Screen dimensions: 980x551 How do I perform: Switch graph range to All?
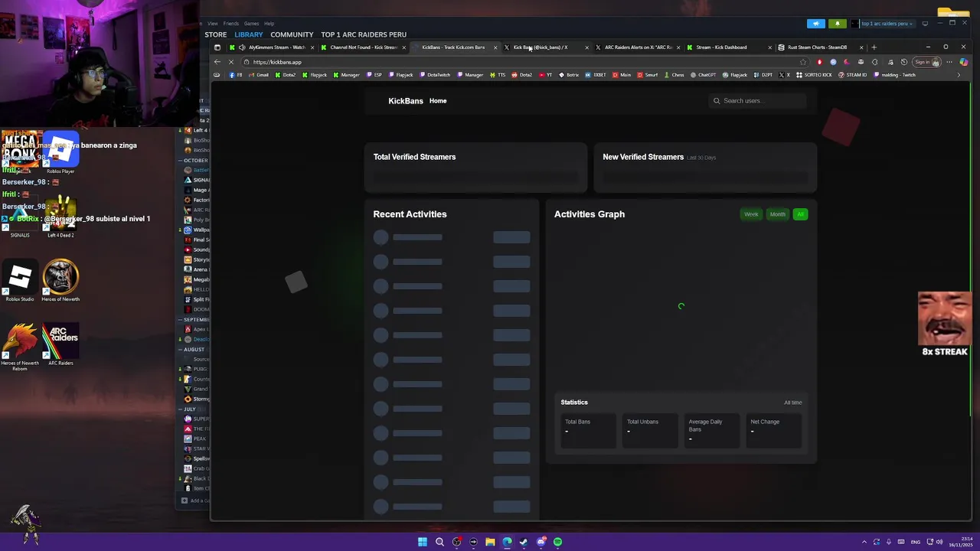[x=800, y=214]
